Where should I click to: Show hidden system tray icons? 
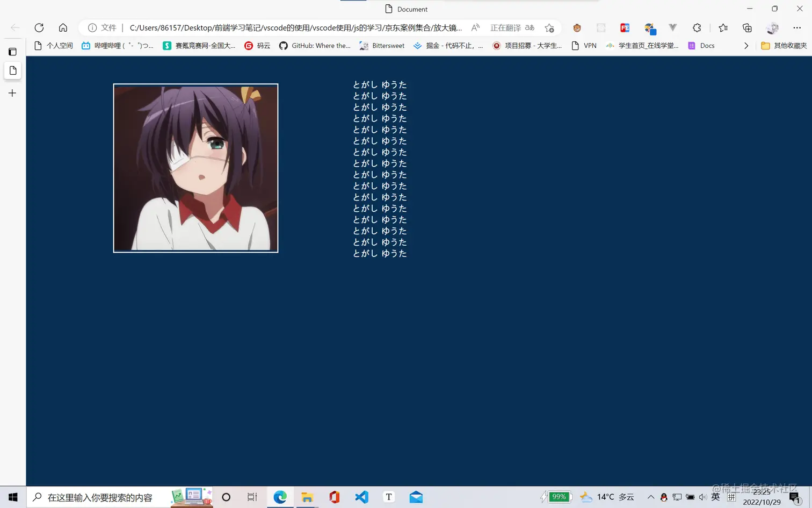coord(651,497)
